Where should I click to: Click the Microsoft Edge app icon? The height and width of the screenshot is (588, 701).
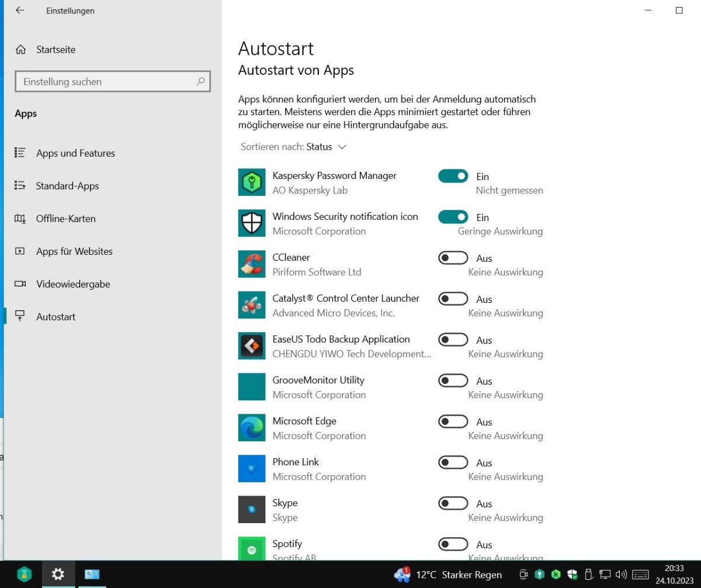252,428
